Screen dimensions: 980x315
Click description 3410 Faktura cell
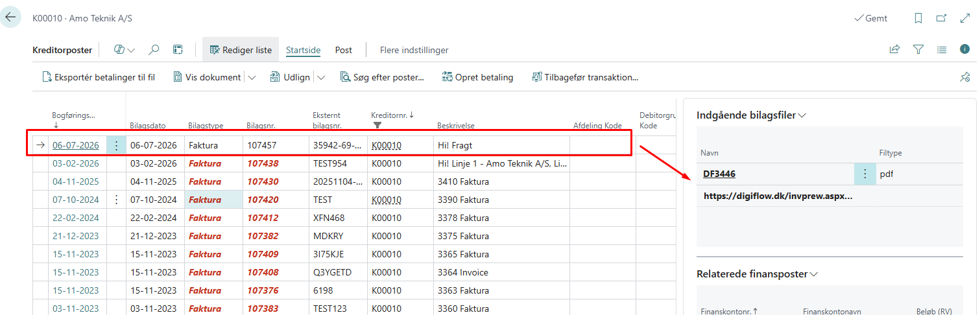click(501, 181)
